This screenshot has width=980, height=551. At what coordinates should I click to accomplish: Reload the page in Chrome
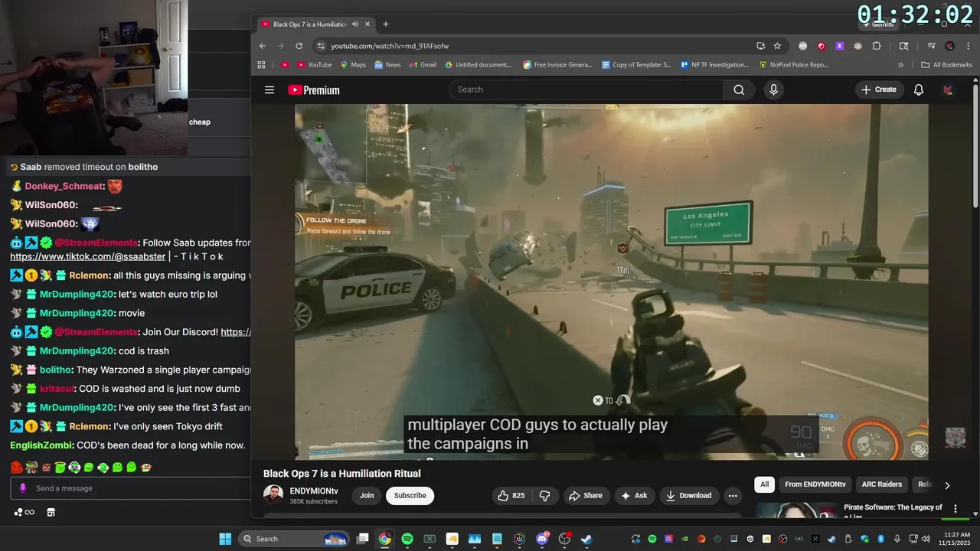(x=299, y=46)
